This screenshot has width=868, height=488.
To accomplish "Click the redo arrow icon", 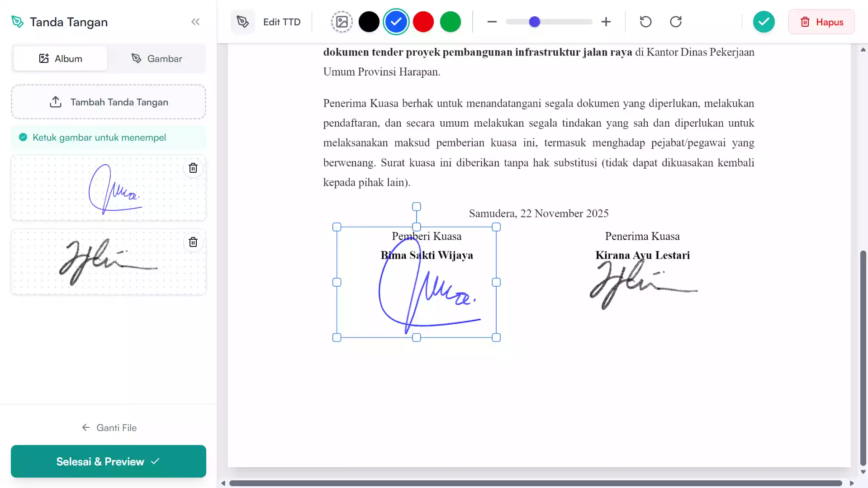I will tap(676, 22).
